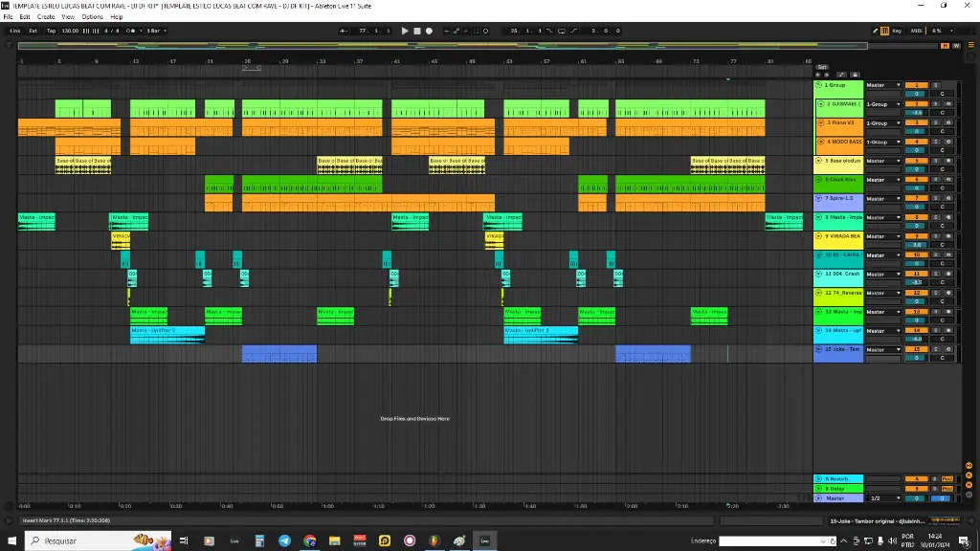The image size is (980, 551).
Task: Toggle the Ext sync button
Action: (x=33, y=31)
